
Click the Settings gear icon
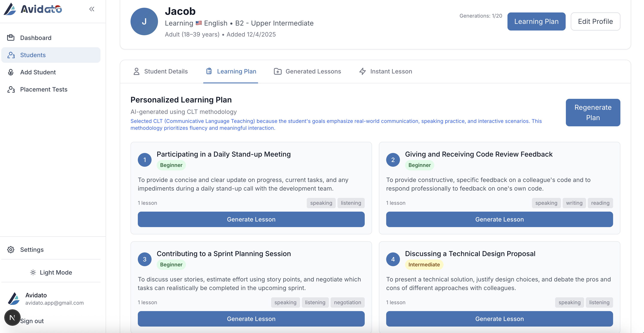(11, 250)
